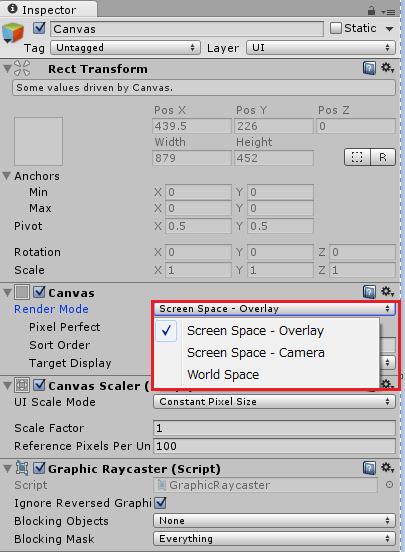The image size is (405, 552).
Task: Open Canvas component help reference icon
Action: 369,292
